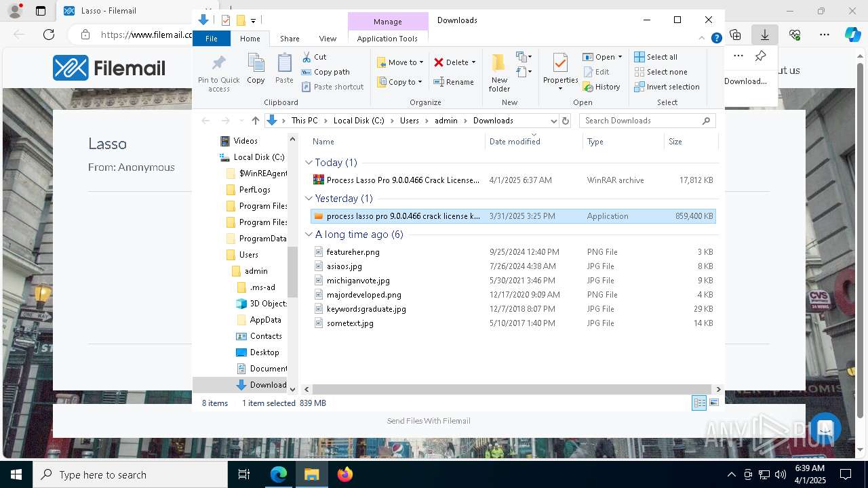The width and height of the screenshot is (868, 488).
Task: Select featureher.png file
Action: [513, 252]
